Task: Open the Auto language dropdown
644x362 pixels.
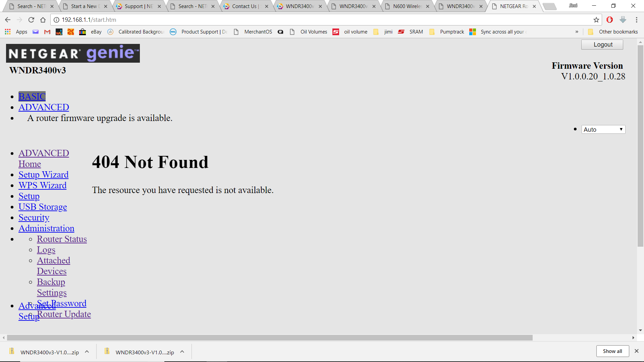Action: click(603, 129)
